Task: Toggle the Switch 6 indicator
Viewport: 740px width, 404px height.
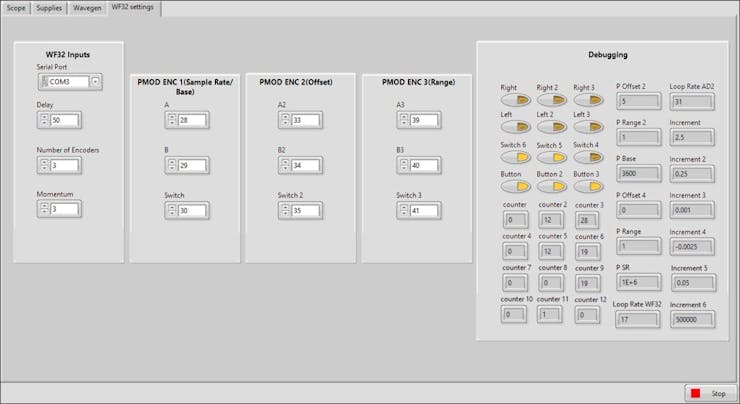Action: pos(515,157)
